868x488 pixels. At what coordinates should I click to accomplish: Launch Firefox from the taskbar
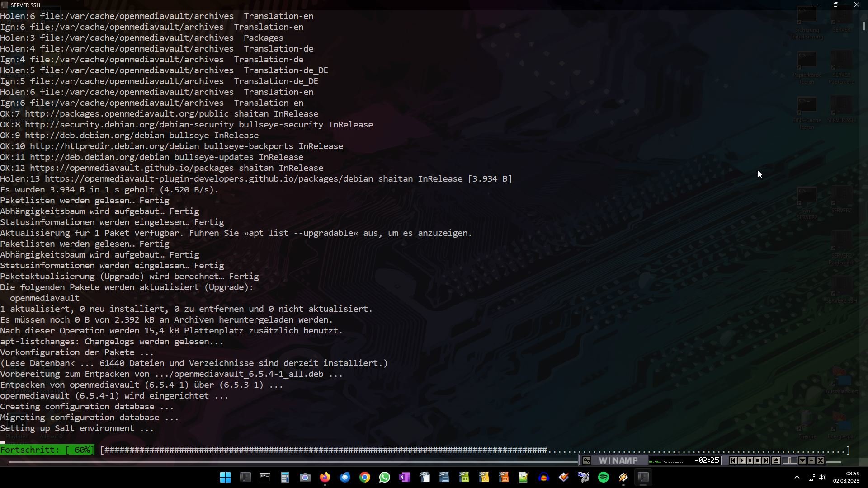point(325,478)
